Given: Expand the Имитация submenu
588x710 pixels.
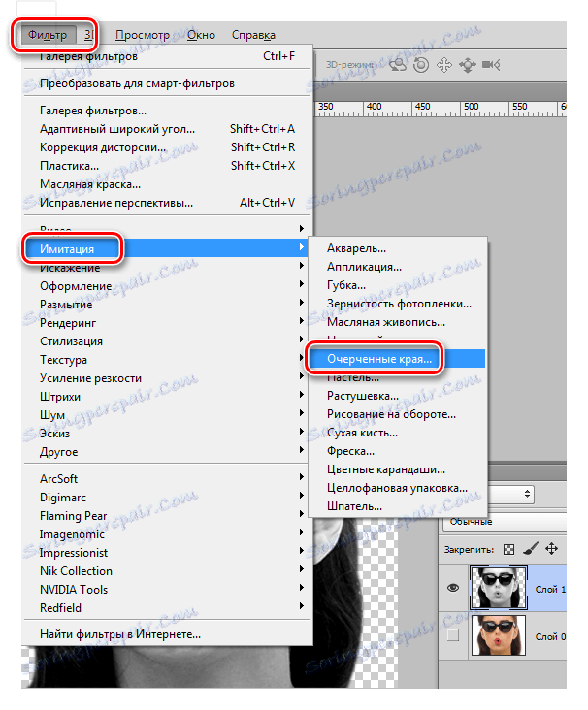Looking at the screenshot, I should pyautogui.click(x=167, y=248).
